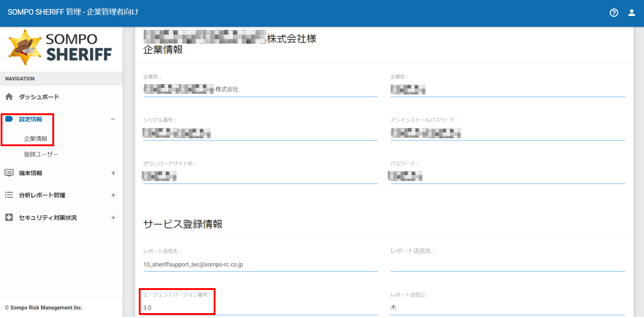Click the レポート送信日 field showing 木
This screenshot has width=644, height=318.
click(508, 307)
